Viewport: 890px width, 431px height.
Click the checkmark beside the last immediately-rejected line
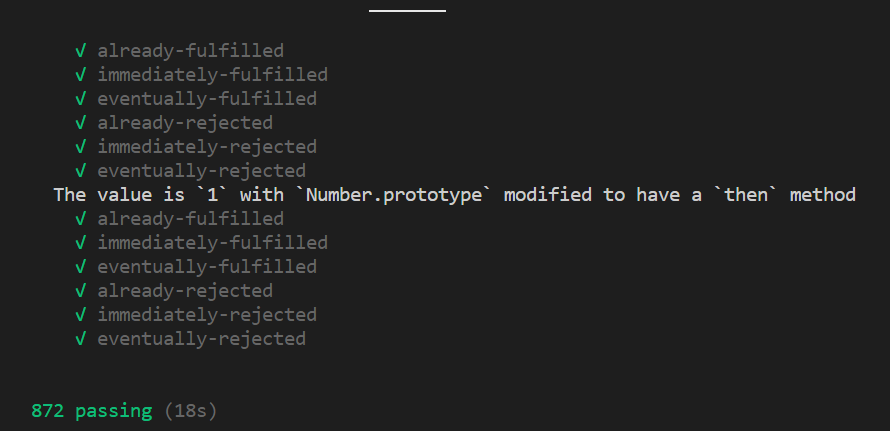click(x=80, y=315)
